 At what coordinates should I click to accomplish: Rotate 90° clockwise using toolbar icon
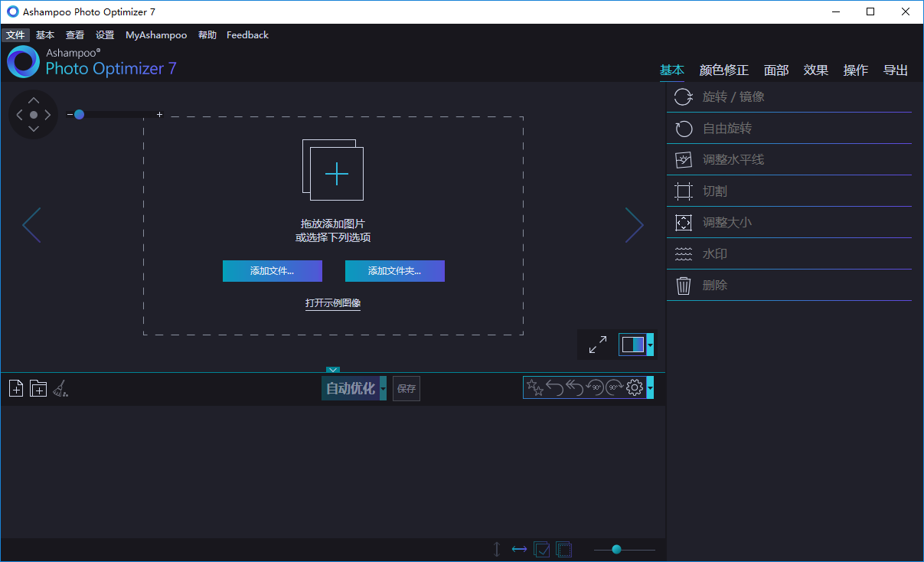point(614,388)
